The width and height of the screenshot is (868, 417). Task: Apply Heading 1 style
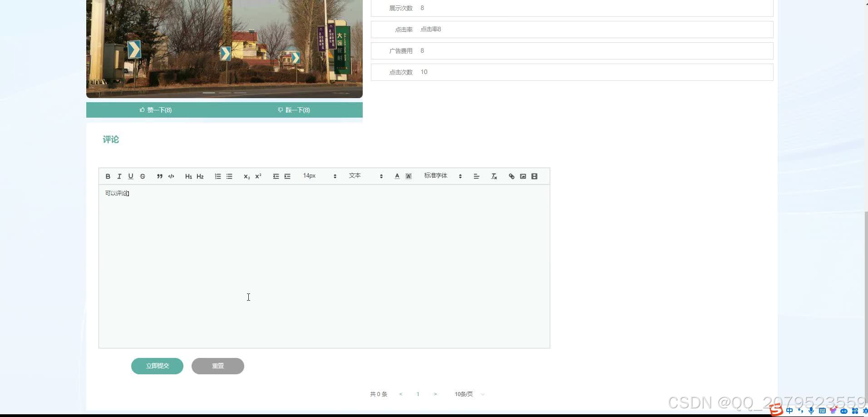[x=188, y=176]
